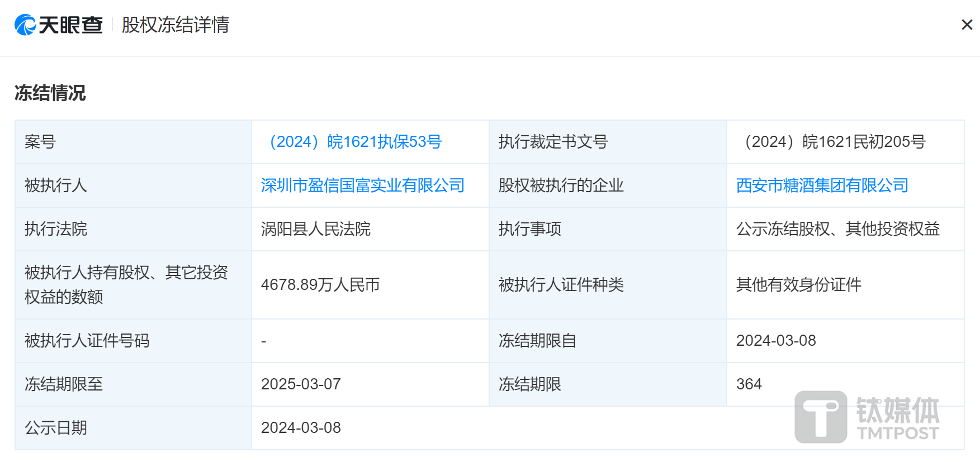Select freeze start date 2024-03-08
This screenshot has width=980, height=462.
point(776,341)
